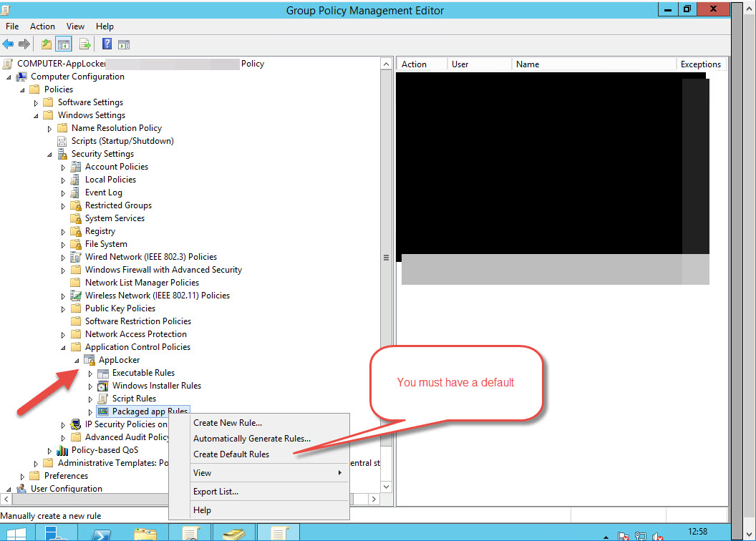Choose Create Default Rules from context menu
The height and width of the screenshot is (541, 756).
point(231,454)
